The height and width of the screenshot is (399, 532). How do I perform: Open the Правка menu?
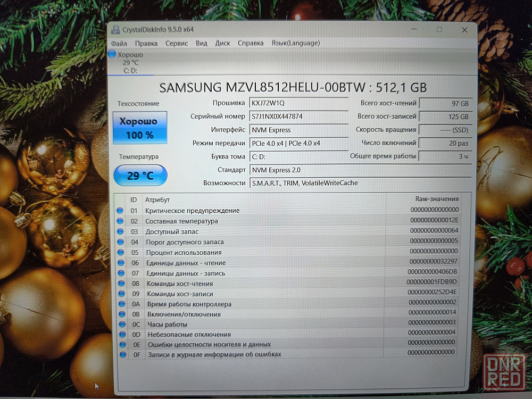click(146, 44)
